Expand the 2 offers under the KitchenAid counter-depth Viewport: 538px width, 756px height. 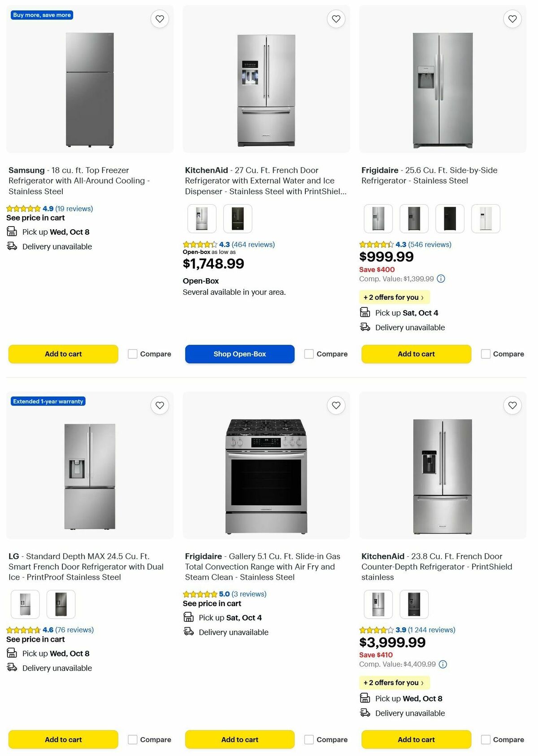coord(394,682)
